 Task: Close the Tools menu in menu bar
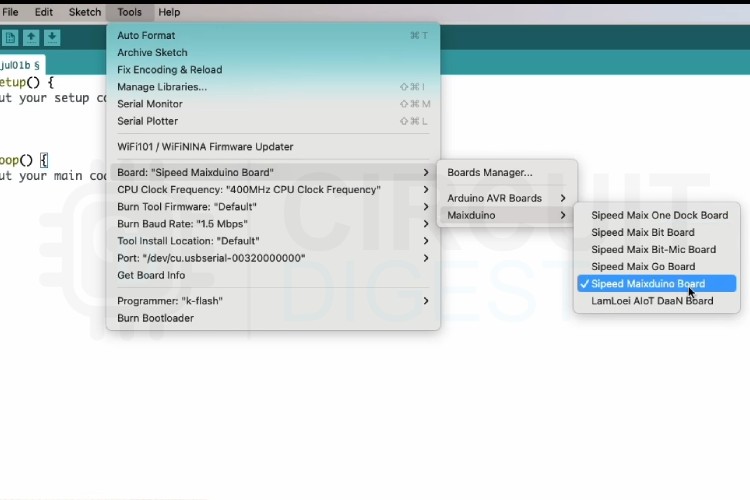point(130,12)
